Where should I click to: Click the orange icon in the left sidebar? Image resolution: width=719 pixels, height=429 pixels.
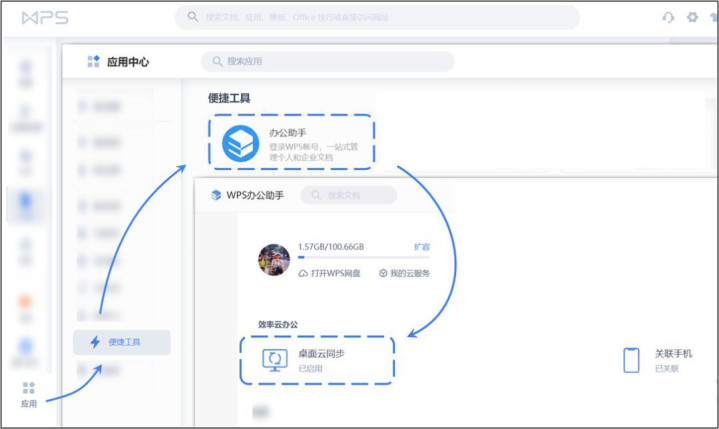(25, 302)
